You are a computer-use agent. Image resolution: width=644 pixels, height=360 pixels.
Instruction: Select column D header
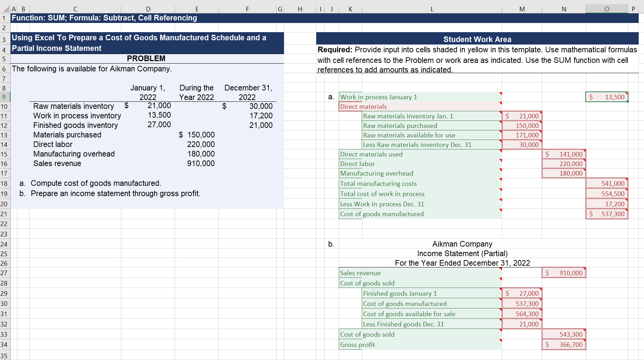(x=148, y=9)
